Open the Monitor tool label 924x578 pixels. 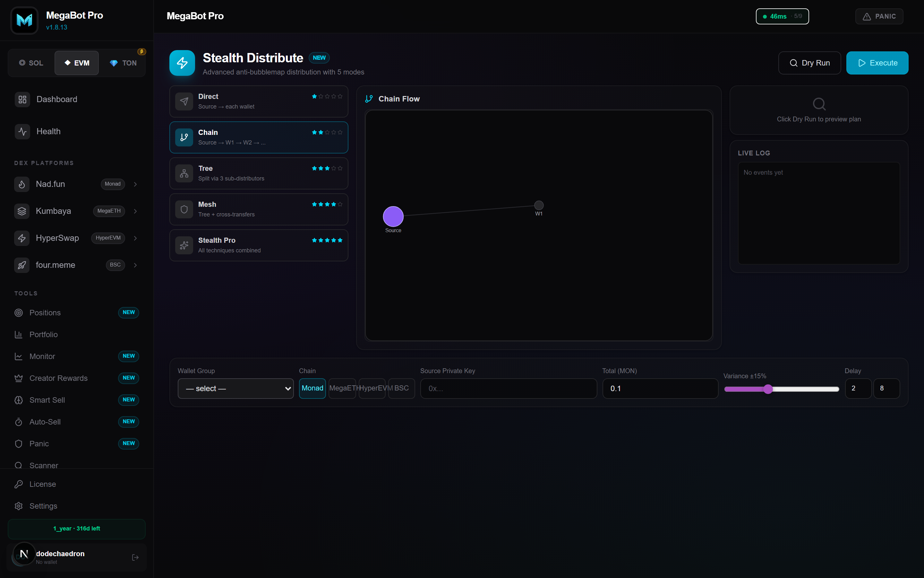tap(42, 356)
